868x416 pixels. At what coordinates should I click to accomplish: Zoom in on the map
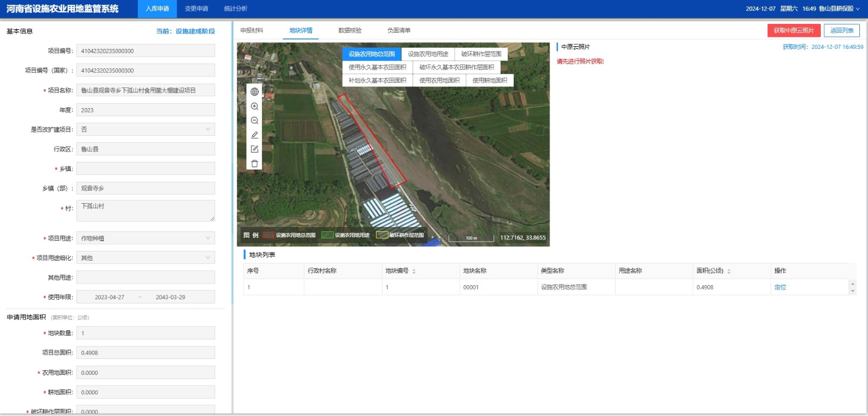[254, 106]
